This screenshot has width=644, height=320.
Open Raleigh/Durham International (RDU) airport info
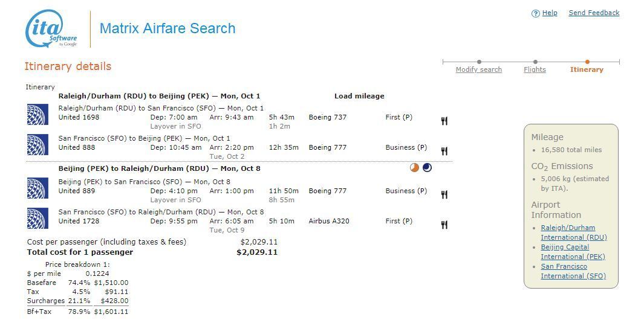[574, 232]
